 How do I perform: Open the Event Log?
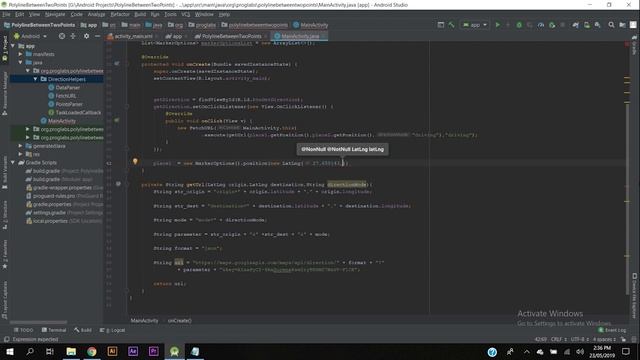click(x=612, y=330)
